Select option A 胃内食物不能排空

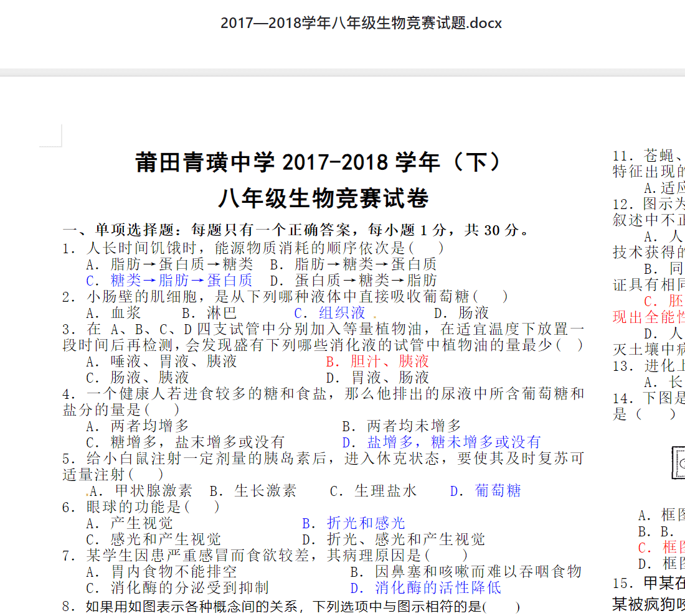162,571
